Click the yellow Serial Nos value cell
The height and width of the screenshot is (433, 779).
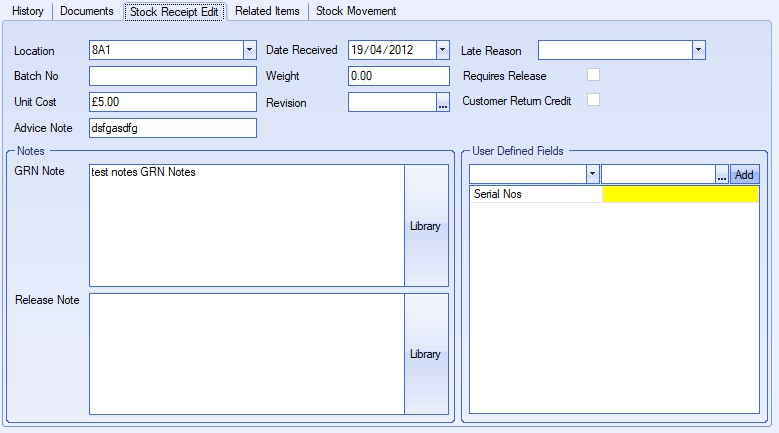click(x=680, y=195)
